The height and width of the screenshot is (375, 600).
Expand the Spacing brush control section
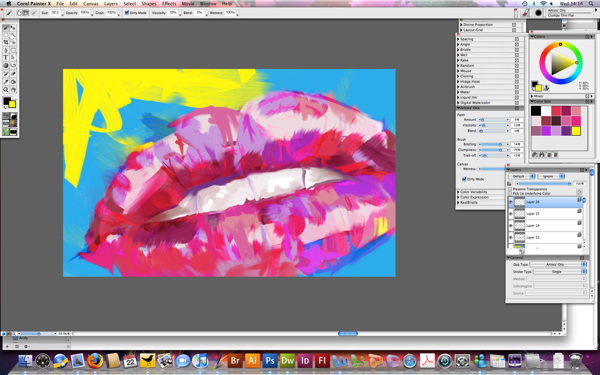click(x=458, y=39)
